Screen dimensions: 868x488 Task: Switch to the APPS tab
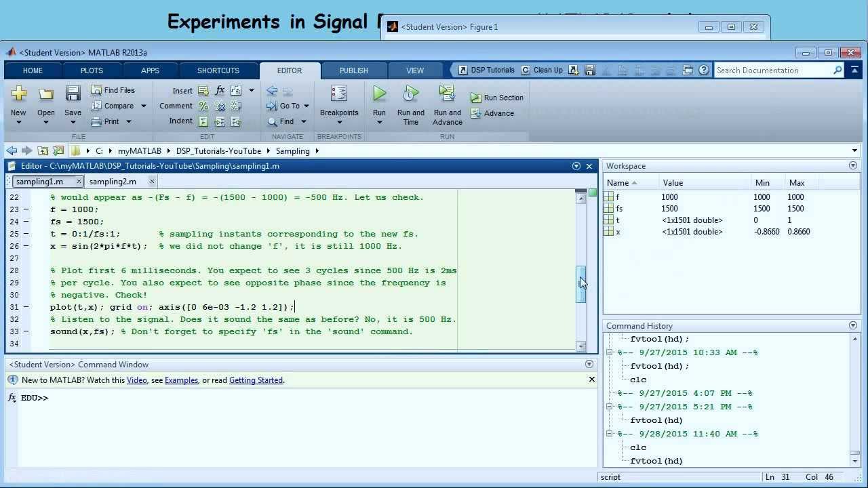pyautogui.click(x=150, y=70)
